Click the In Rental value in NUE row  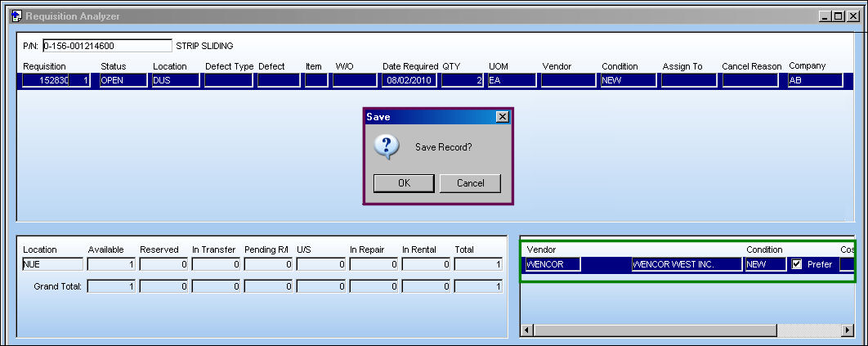click(x=426, y=265)
